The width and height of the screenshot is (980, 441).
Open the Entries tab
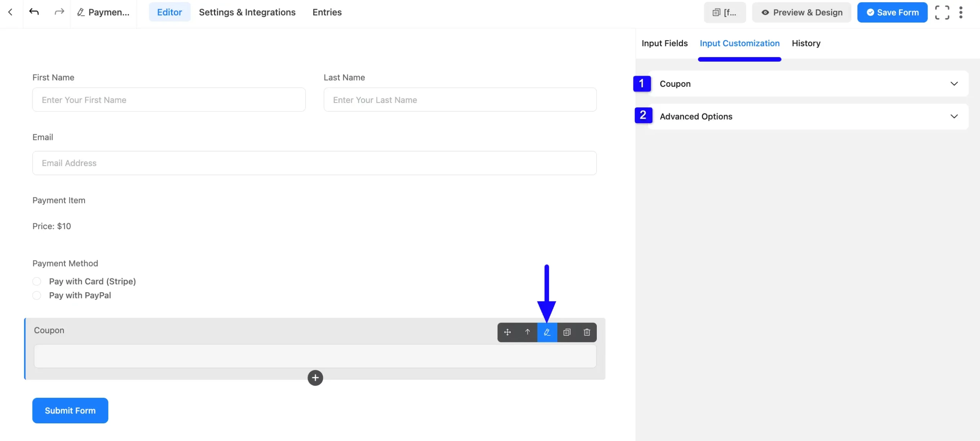pyautogui.click(x=327, y=12)
